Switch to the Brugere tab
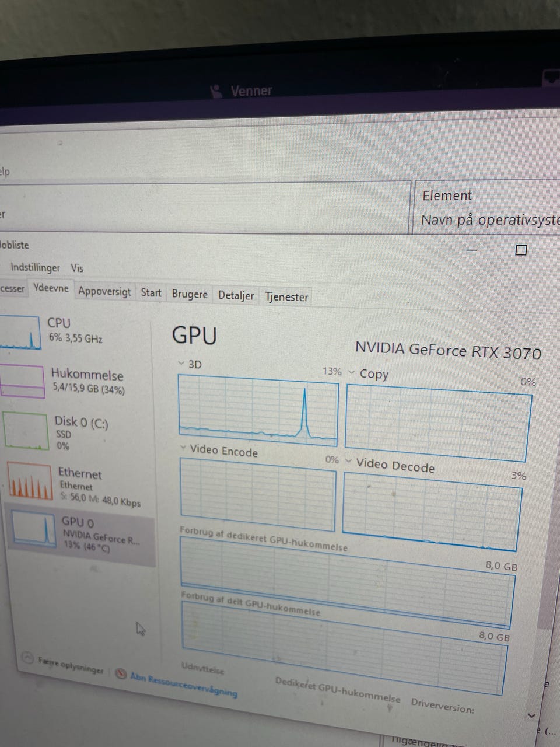Viewport: 560px width, 747px height. tap(190, 294)
